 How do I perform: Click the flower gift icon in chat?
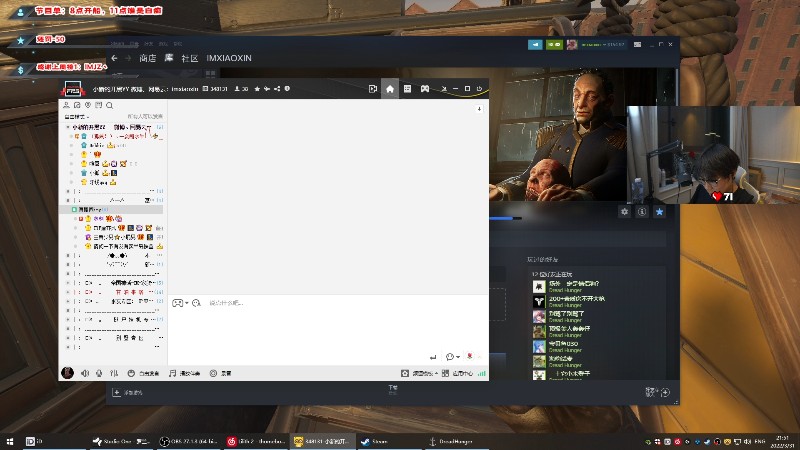click(470, 356)
